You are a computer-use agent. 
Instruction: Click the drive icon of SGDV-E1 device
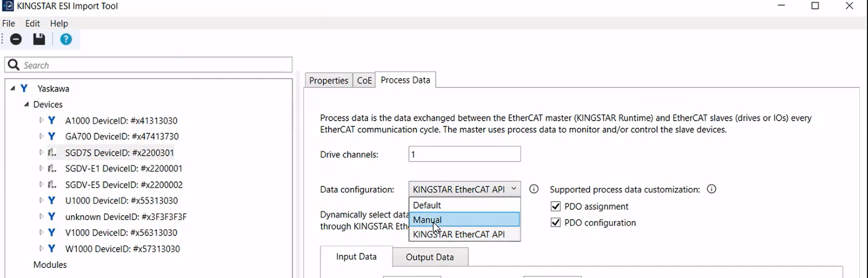[51, 168]
